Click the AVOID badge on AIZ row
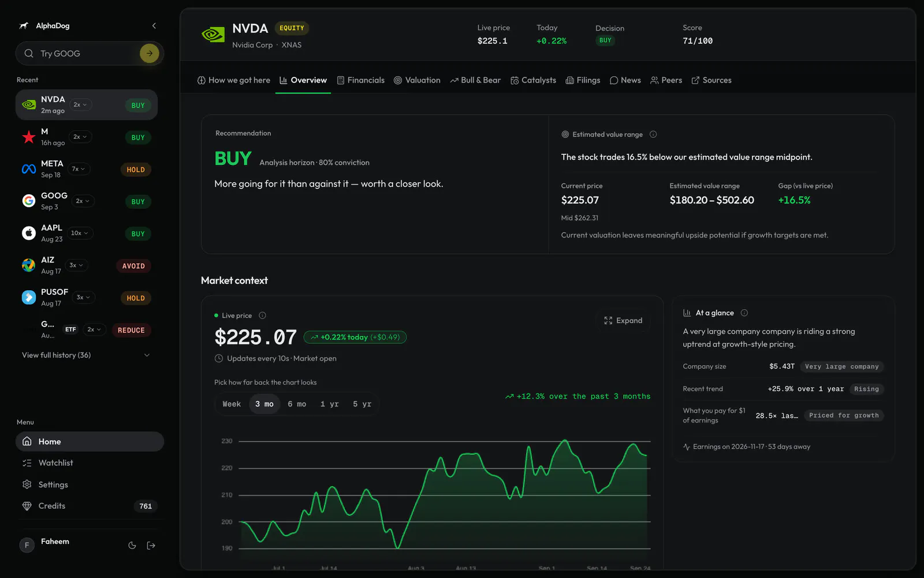Viewport: 924px width, 578px height. [133, 266]
